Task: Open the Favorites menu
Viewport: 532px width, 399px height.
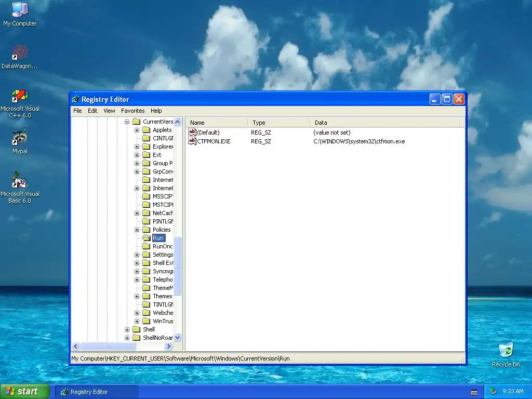Action: pos(132,111)
